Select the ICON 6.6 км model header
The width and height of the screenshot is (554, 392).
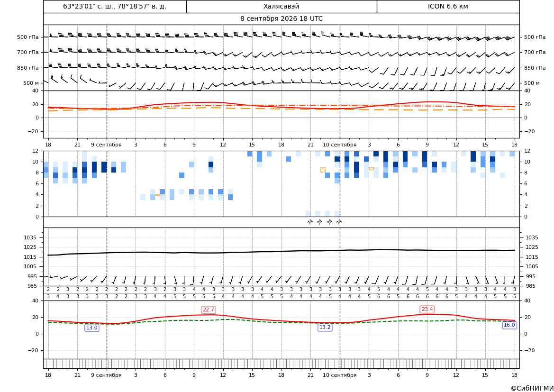pyautogui.click(x=448, y=6)
